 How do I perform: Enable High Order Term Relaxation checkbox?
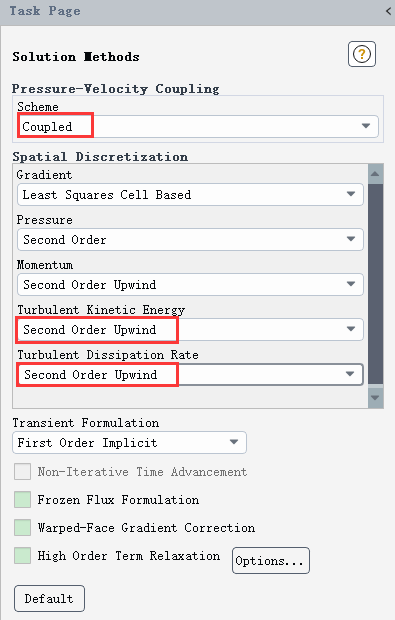coord(23,556)
